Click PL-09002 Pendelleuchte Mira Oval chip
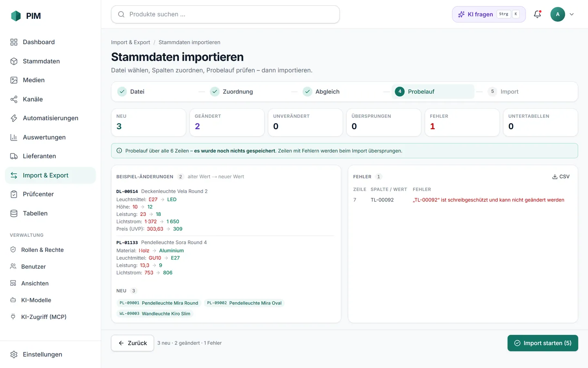588x368 pixels. [244, 303]
